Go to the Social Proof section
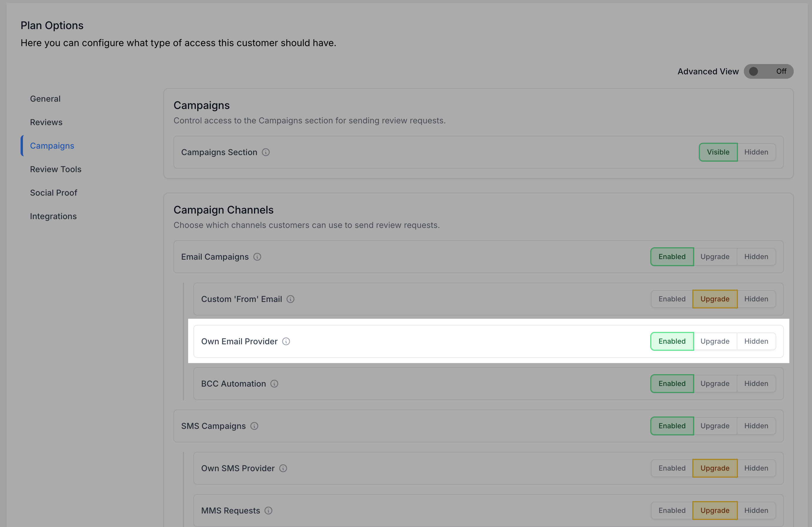The image size is (812, 527). coord(54,193)
